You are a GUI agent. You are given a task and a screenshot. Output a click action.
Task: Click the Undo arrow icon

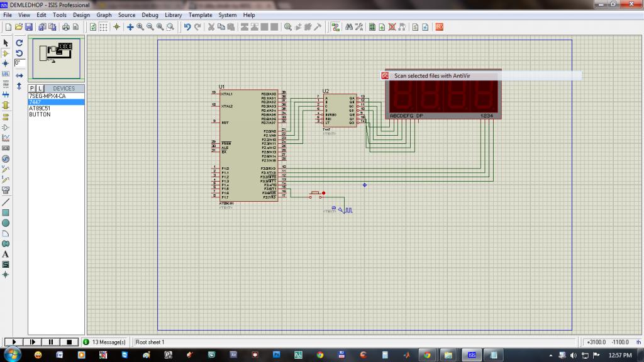187,27
